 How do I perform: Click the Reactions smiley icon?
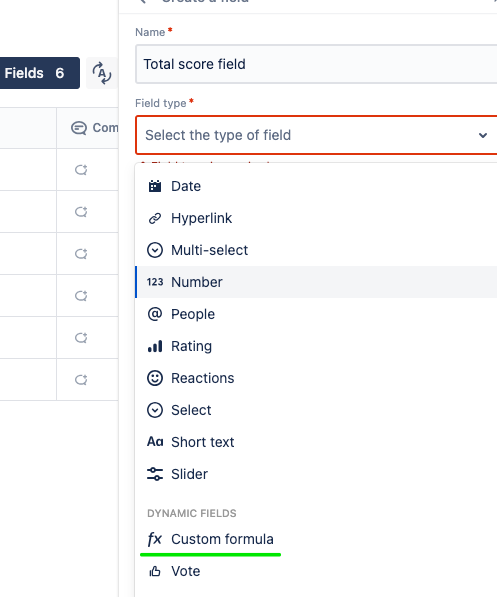coord(155,378)
